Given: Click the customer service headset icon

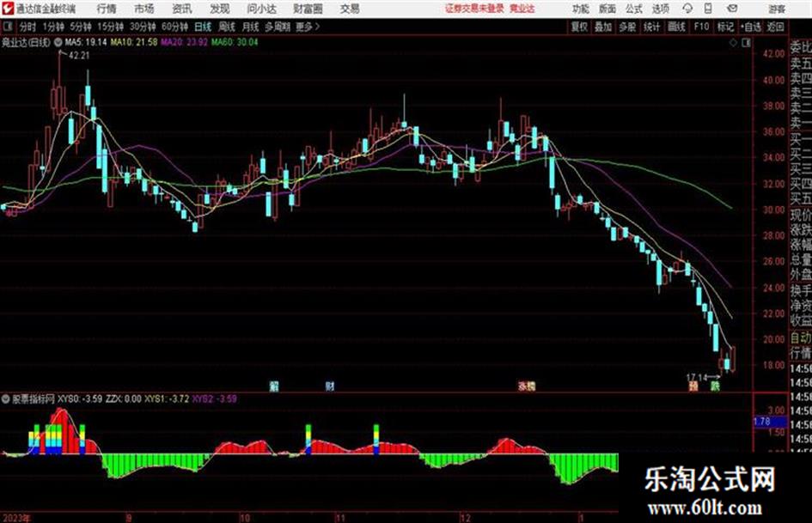Looking at the screenshot, I should (x=687, y=9).
